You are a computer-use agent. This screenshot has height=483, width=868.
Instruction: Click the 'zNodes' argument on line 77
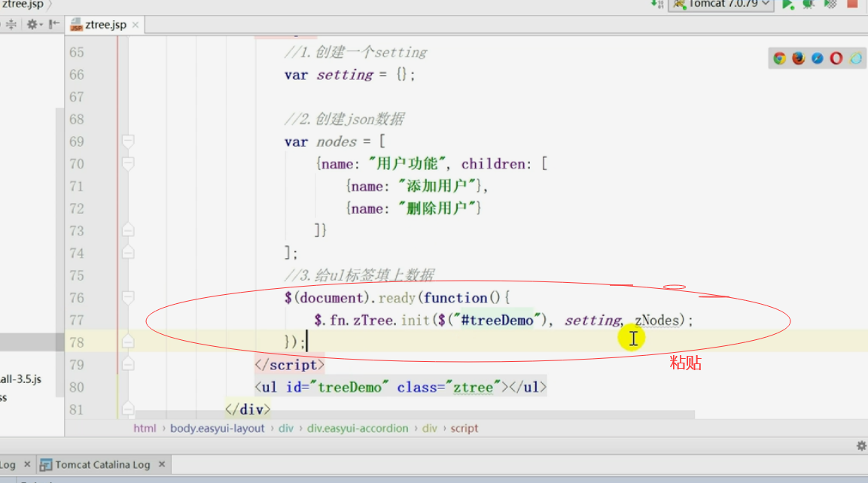click(x=656, y=320)
